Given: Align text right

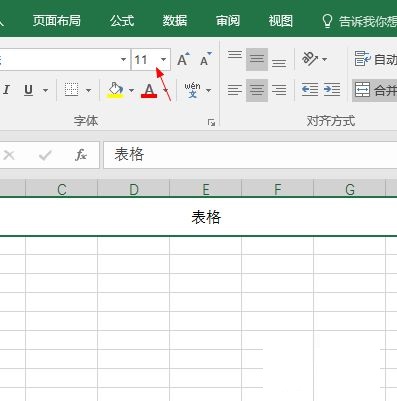Looking at the screenshot, I should pos(279,90).
